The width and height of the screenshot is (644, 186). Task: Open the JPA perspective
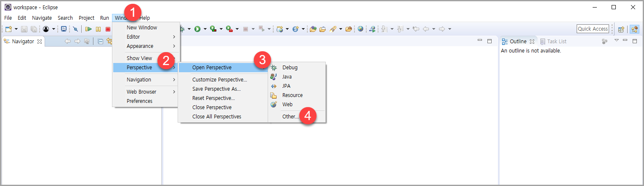(x=297, y=86)
